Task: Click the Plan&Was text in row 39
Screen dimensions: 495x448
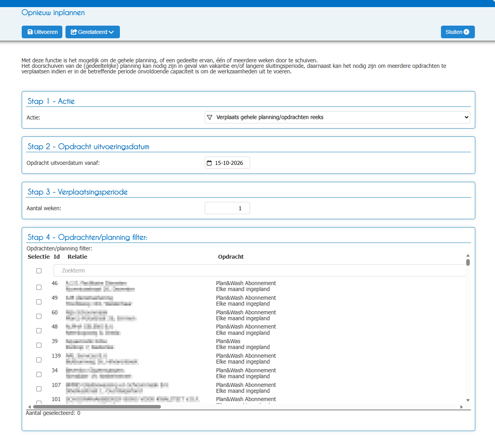Action: (228, 341)
